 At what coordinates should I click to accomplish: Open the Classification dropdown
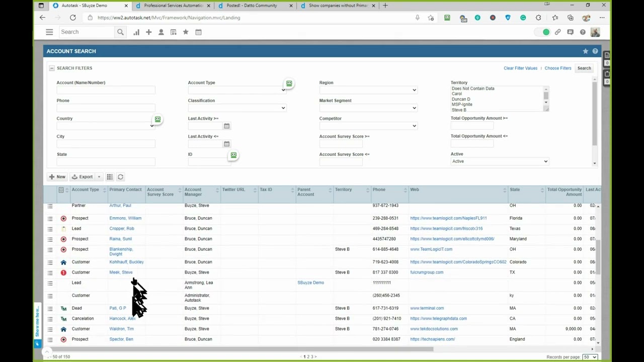(x=237, y=108)
